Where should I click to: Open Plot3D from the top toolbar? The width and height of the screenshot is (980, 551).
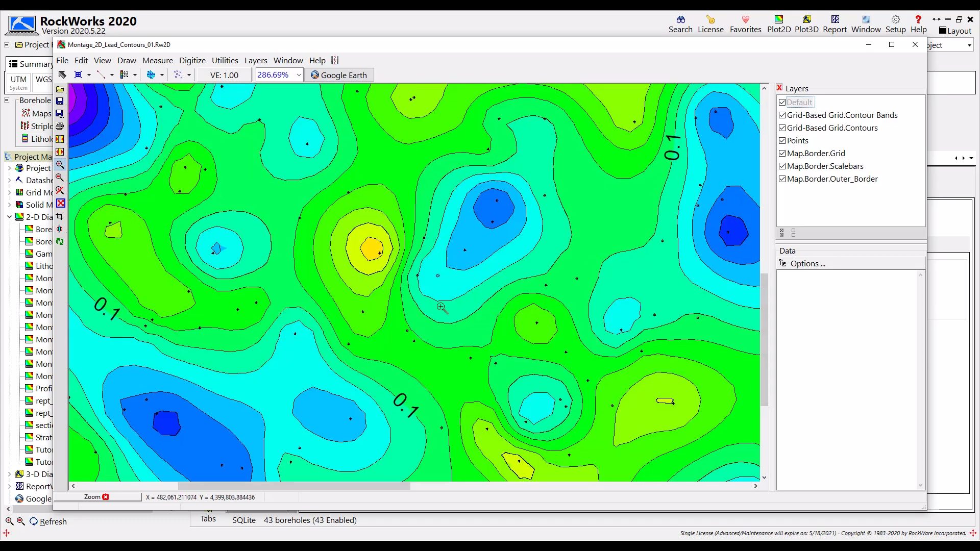[806, 24]
